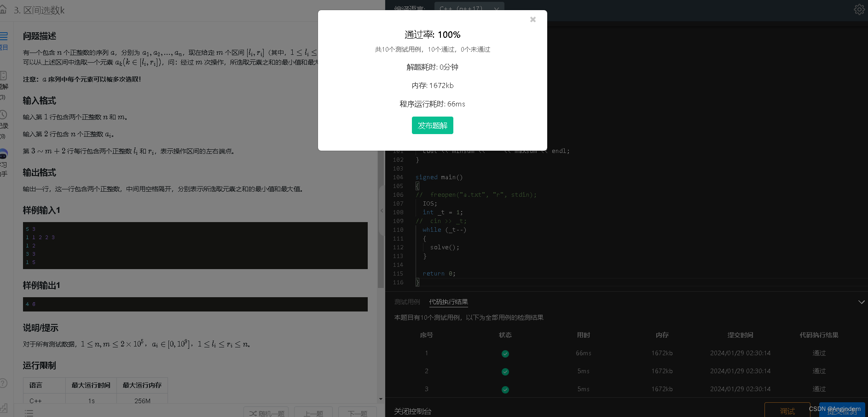868x417 pixels.
Task: Click the solve(); line in the editor
Action: tap(445, 247)
